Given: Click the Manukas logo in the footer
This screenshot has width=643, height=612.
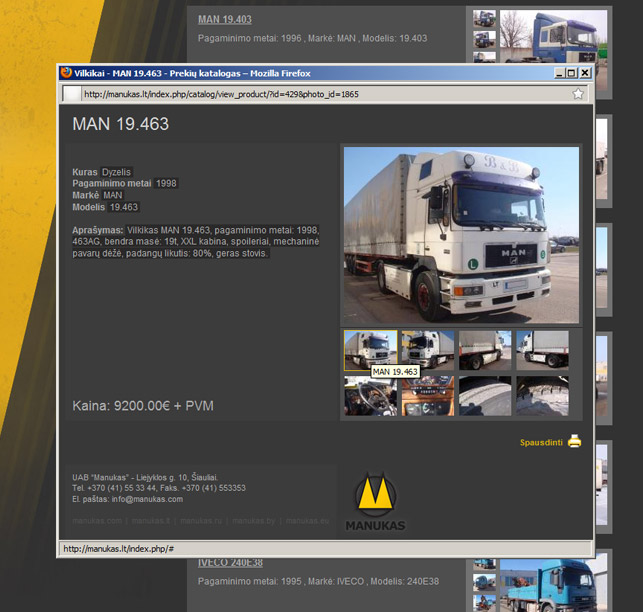Looking at the screenshot, I should (x=376, y=502).
